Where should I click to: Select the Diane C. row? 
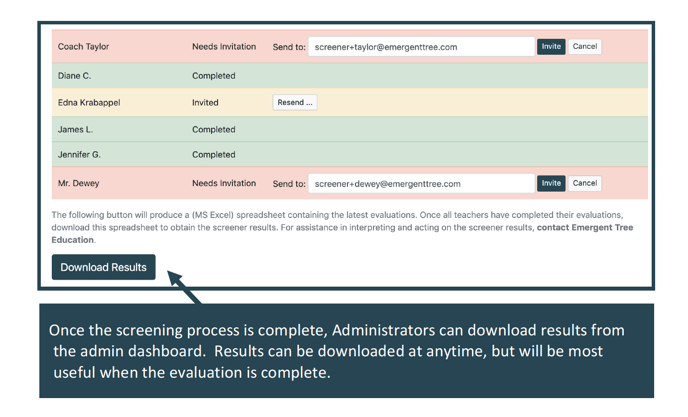75,76
